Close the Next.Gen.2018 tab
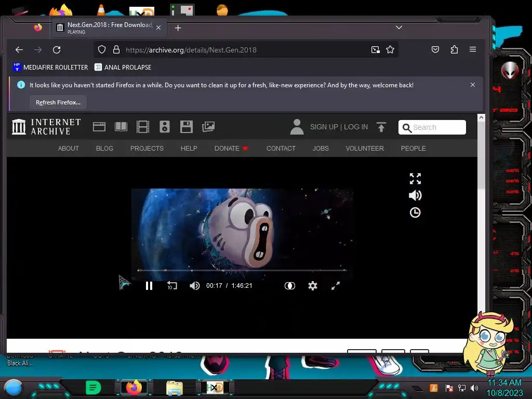The height and width of the screenshot is (399, 532). 158,28
